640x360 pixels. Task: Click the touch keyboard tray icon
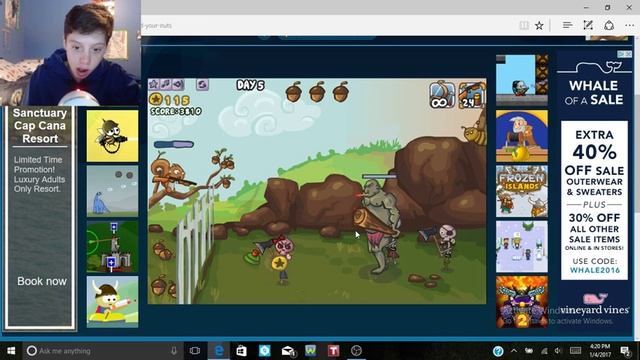pos(576,351)
